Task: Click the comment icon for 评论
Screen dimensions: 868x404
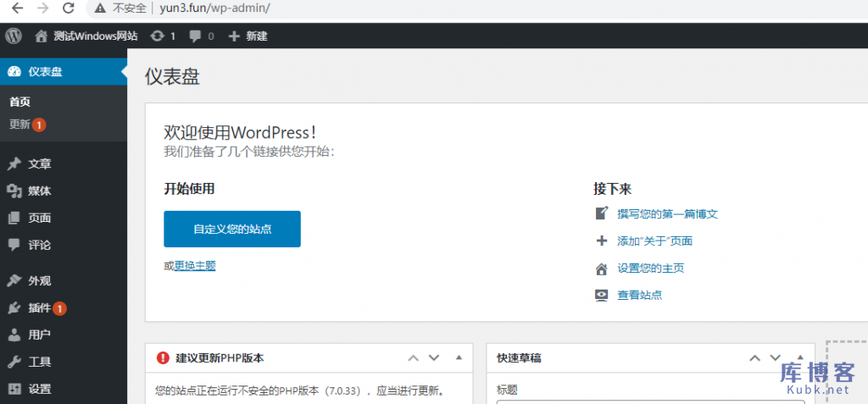Action: (x=14, y=245)
